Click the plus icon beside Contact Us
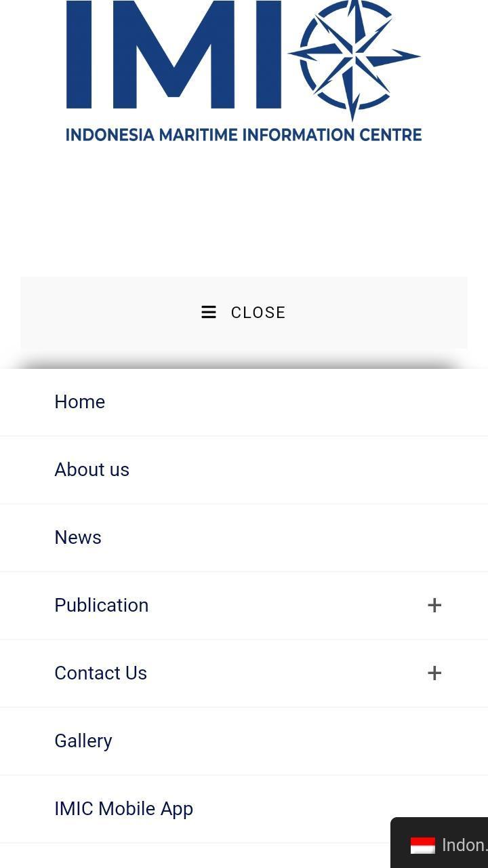 click(x=434, y=673)
